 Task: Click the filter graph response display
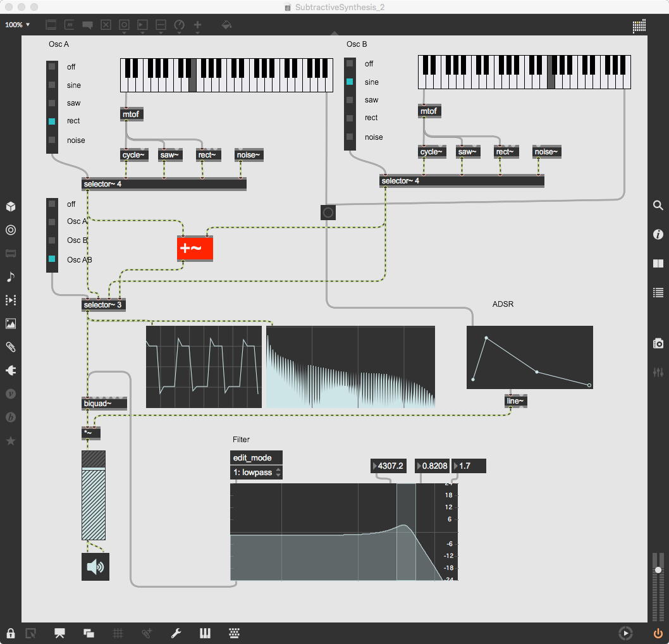pos(344,532)
